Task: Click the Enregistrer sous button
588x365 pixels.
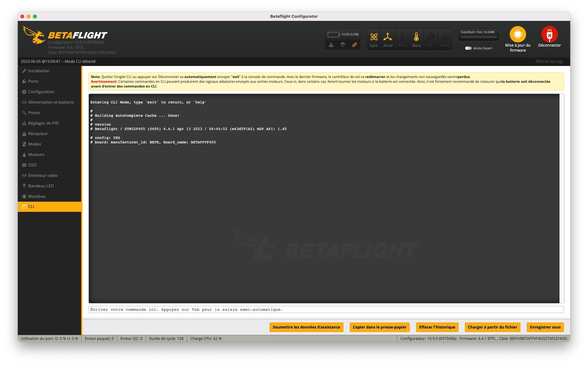Action: click(545, 327)
